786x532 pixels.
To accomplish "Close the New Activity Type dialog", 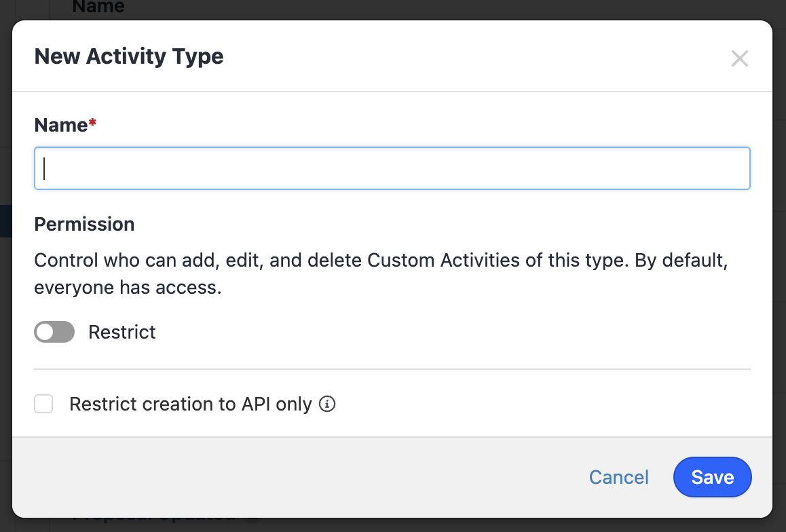I will coord(739,58).
